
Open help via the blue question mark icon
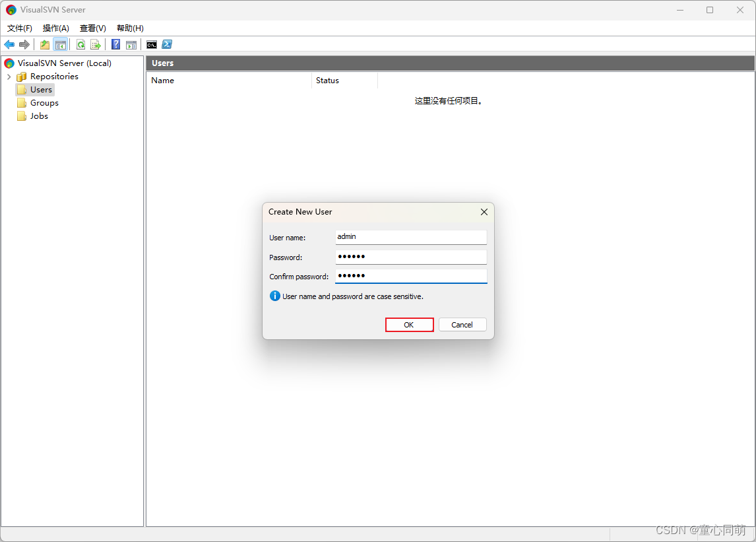115,45
